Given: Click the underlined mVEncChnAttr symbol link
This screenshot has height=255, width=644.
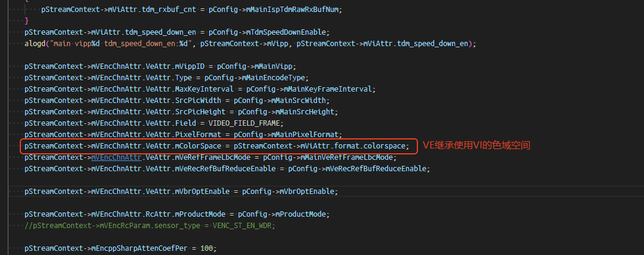Looking at the screenshot, I should pos(116,157).
